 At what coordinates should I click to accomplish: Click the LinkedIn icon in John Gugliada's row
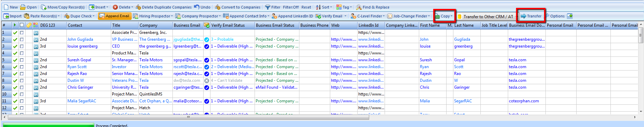[36, 40]
